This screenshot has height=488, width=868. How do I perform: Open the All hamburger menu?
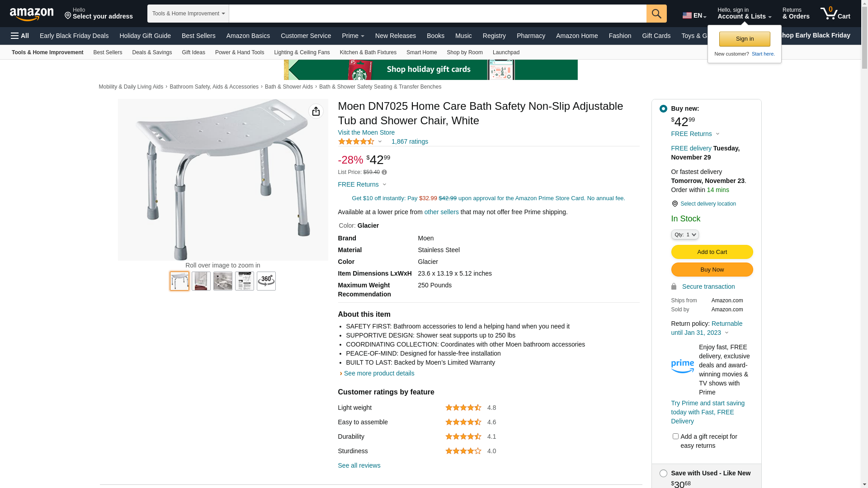click(20, 36)
